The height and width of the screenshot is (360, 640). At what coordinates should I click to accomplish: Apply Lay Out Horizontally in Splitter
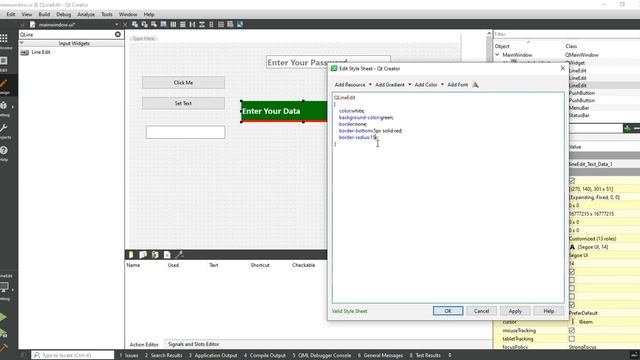pos(192,24)
